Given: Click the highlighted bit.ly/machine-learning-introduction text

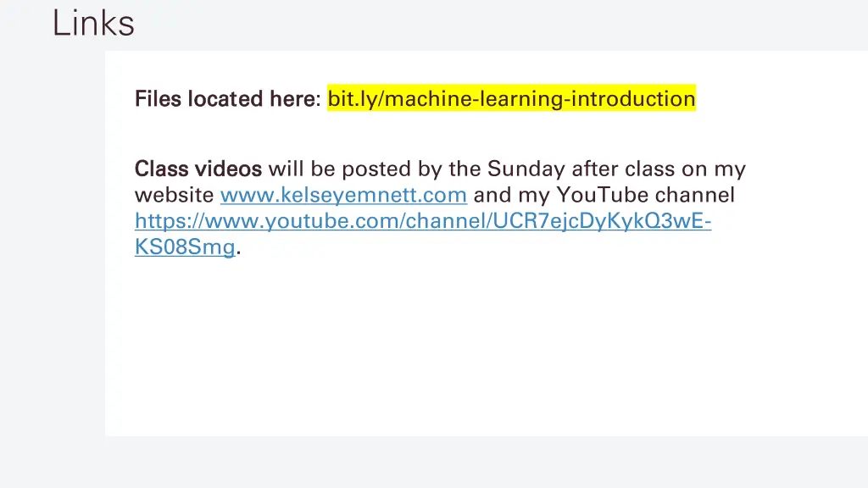Looking at the screenshot, I should click(x=511, y=99).
